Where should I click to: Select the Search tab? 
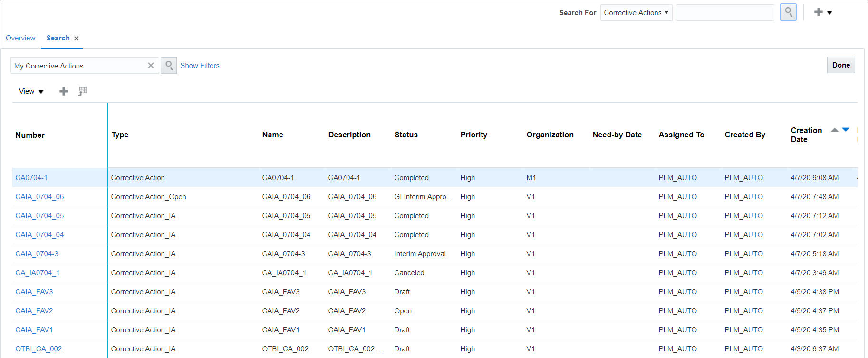tap(58, 38)
